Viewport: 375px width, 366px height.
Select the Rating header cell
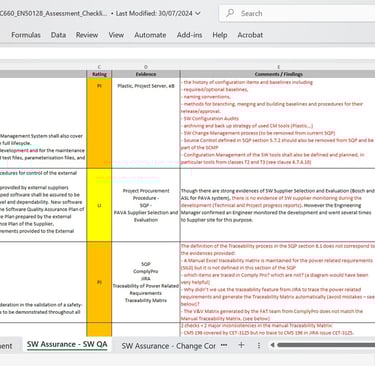(x=99, y=74)
